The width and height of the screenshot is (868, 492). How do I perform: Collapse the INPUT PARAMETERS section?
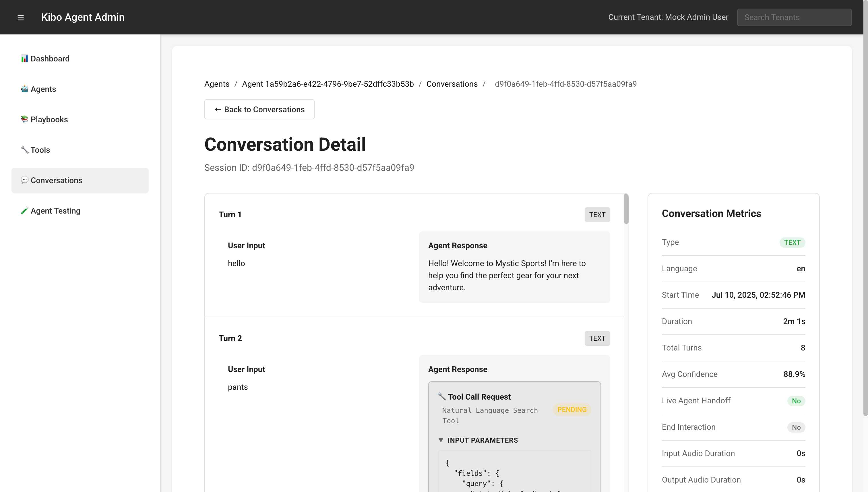(x=479, y=440)
